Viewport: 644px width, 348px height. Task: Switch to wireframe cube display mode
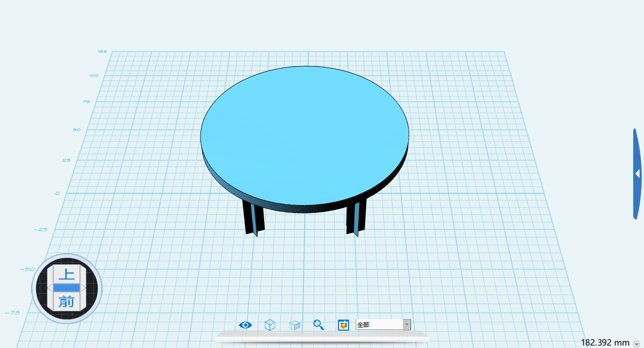tap(270, 325)
